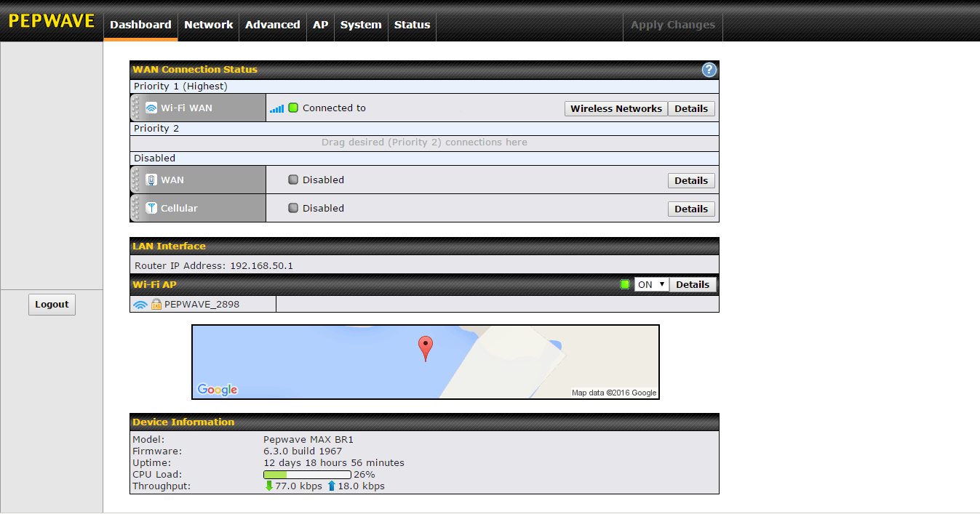Screen dimensions: 980x514
Task: Click the Wi-Fi WAN signal strength bars
Action: point(277,108)
